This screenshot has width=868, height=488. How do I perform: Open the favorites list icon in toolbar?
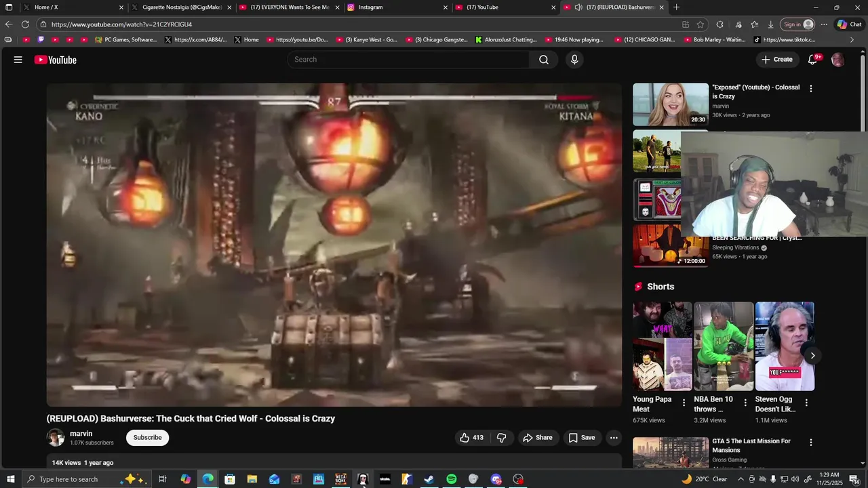[x=754, y=24]
